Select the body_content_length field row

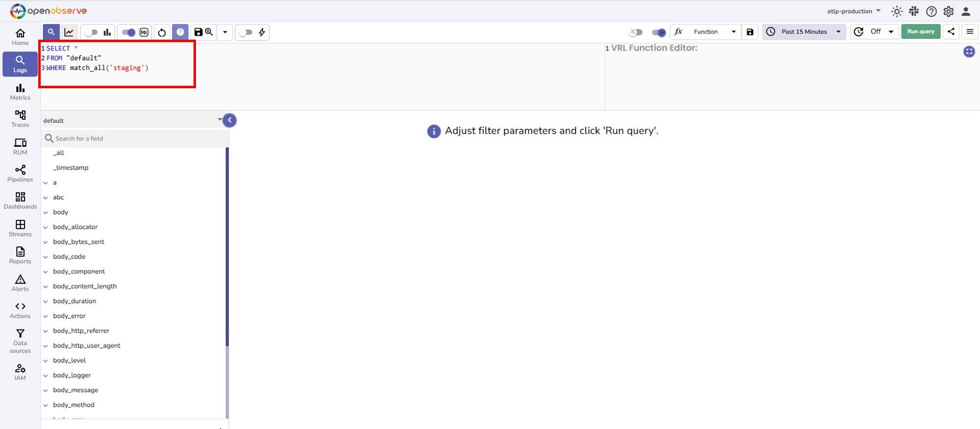tap(133, 286)
